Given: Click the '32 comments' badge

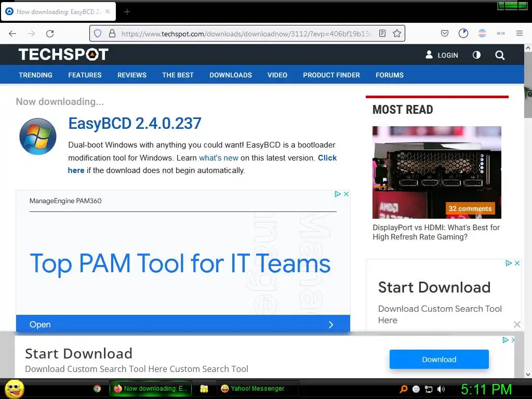Looking at the screenshot, I should [470, 208].
